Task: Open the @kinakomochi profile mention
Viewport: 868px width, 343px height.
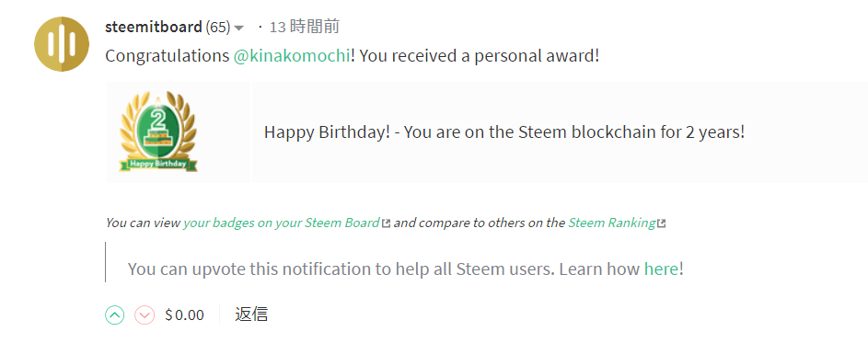Action: click(x=292, y=56)
